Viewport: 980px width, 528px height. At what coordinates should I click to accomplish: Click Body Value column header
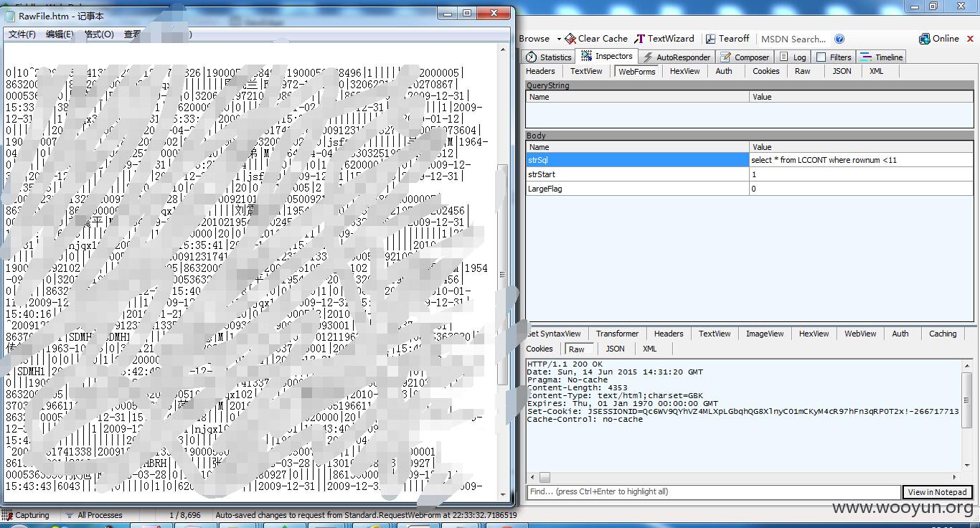[862, 147]
